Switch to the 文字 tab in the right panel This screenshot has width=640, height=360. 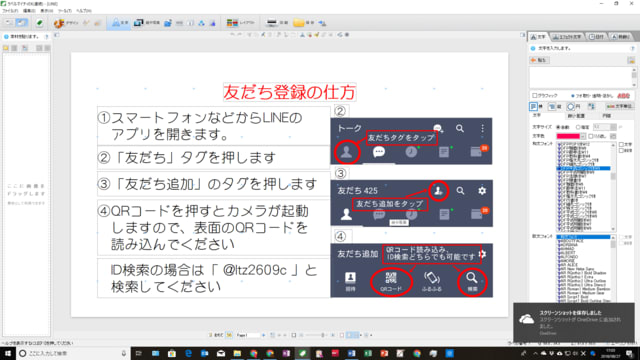[538, 37]
